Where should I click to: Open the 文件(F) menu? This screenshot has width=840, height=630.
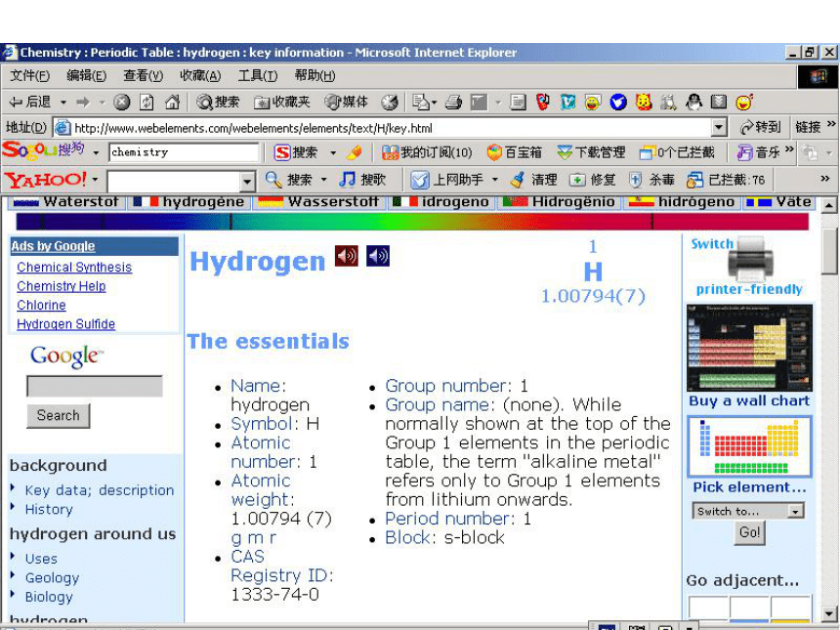[30, 75]
